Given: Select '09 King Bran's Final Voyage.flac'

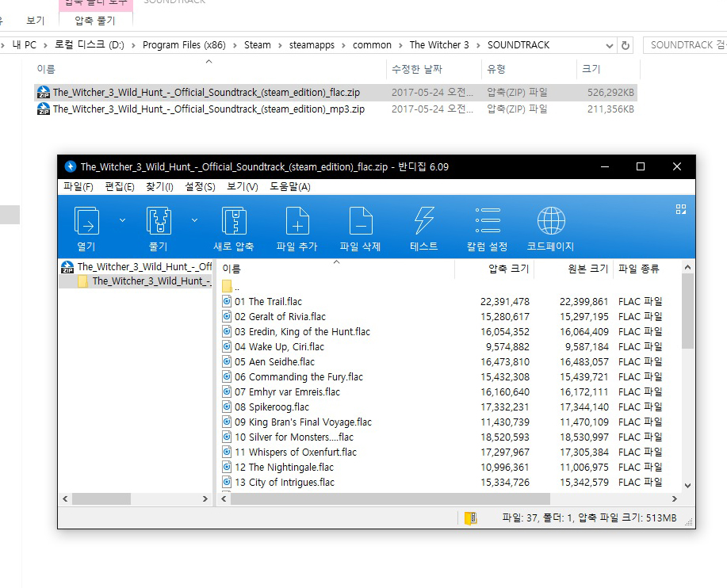Looking at the screenshot, I should pyautogui.click(x=303, y=422).
